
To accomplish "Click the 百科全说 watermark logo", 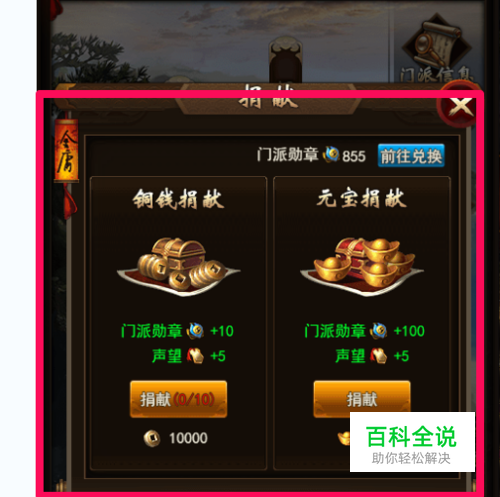I will pyautogui.click(x=412, y=442).
